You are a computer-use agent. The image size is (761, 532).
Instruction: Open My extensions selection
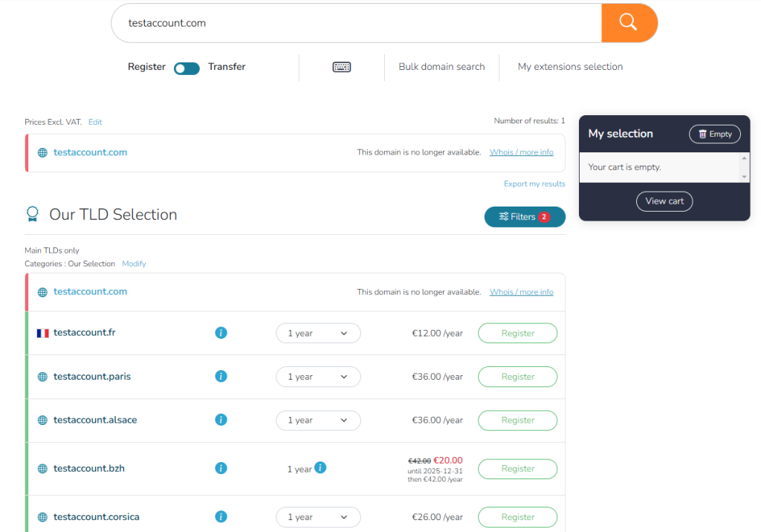[570, 67]
